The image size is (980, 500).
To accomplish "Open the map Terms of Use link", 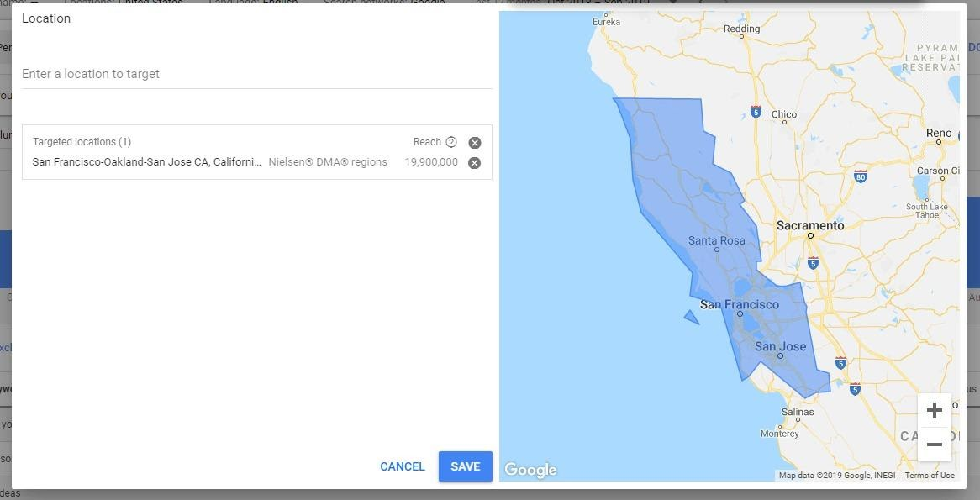I will (930, 476).
